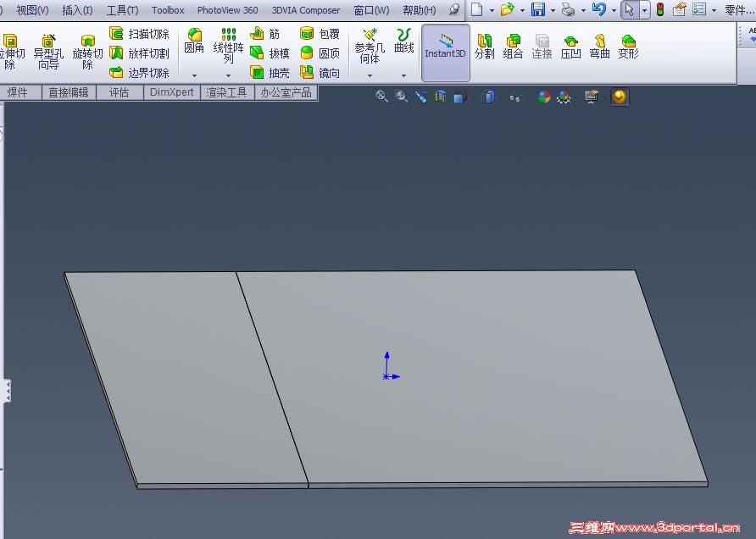This screenshot has width=756, height=539.
Task: Click the Open folder icon
Action: pos(507,9)
